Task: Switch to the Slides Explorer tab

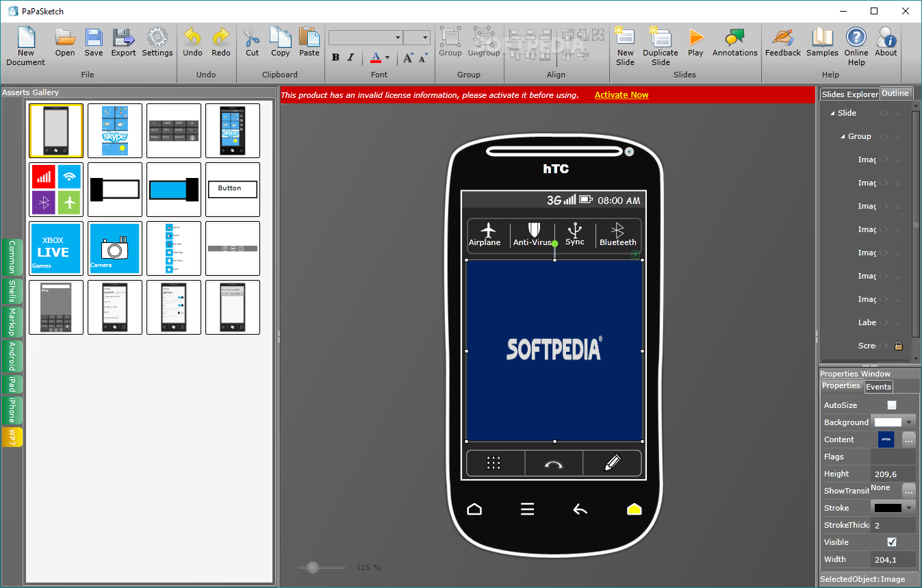Action: click(x=850, y=94)
